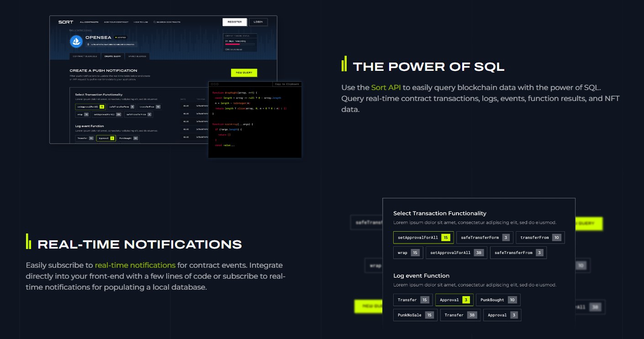The width and height of the screenshot is (644, 339).
Task: Click the Ethereum icon beside the contract address
Action: click(87, 45)
